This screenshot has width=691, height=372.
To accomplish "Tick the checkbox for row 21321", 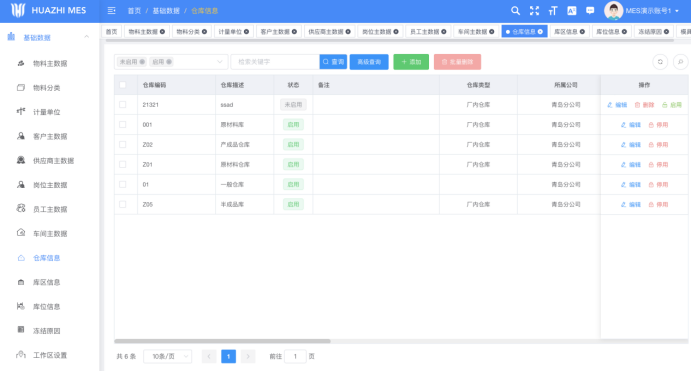I will 123,105.
